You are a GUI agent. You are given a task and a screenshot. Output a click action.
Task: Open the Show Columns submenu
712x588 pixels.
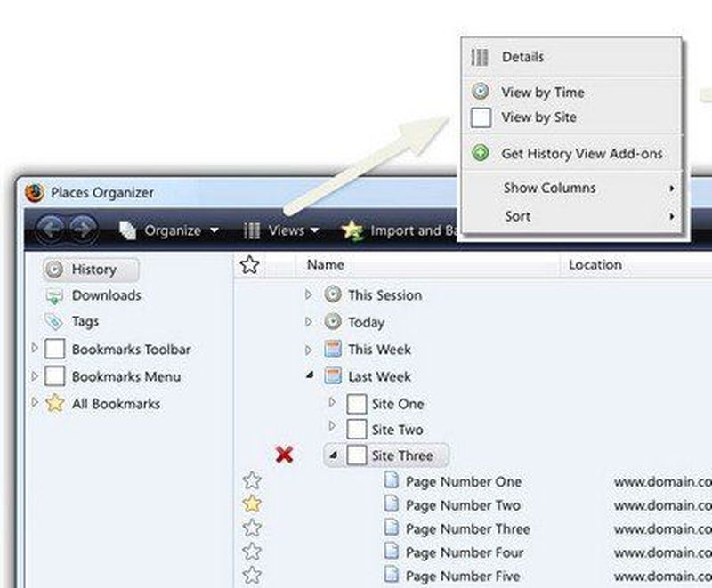point(549,188)
